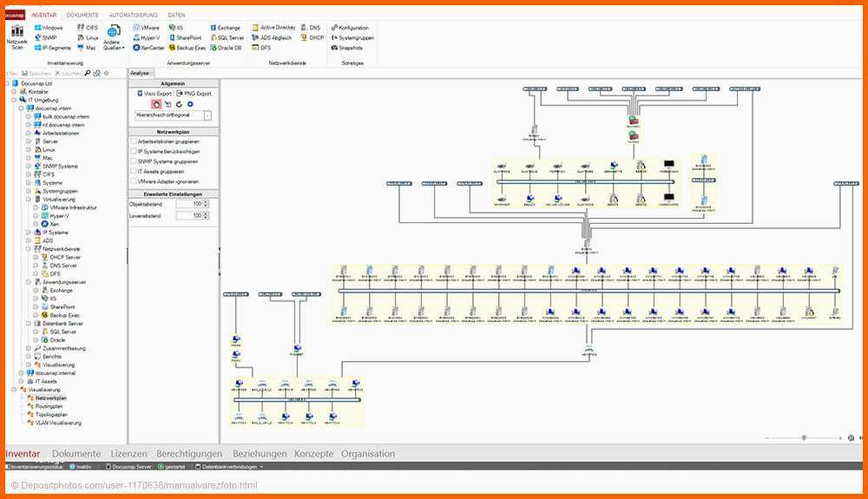Viewport: 868px width, 499px height.
Task: Select CIFS inventory option
Action: click(88, 28)
